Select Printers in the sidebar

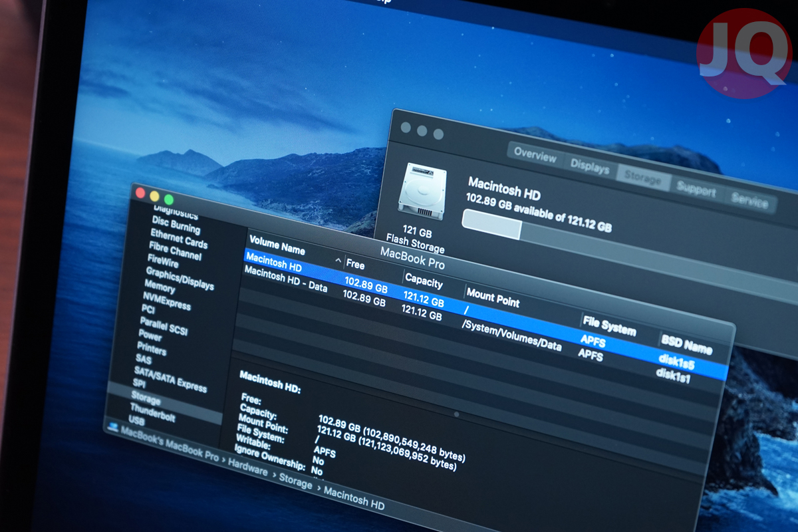(x=152, y=348)
